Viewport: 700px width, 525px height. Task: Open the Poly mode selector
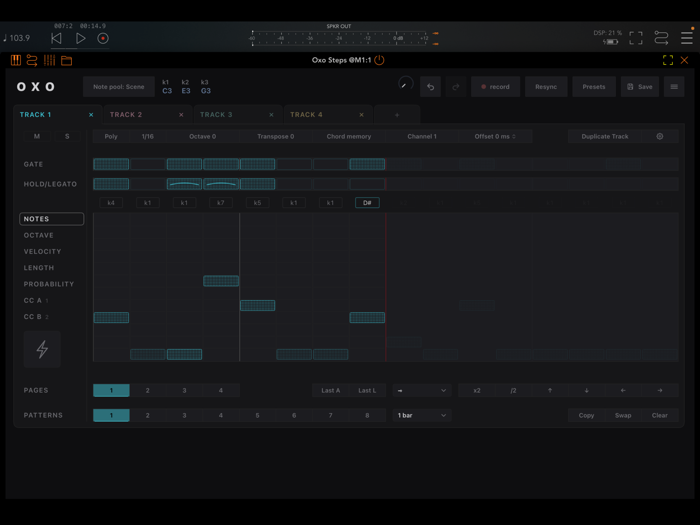(x=111, y=136)
